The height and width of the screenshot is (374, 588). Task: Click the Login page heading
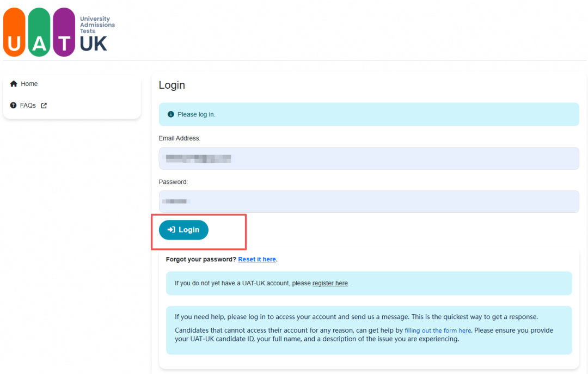[171, 85]
